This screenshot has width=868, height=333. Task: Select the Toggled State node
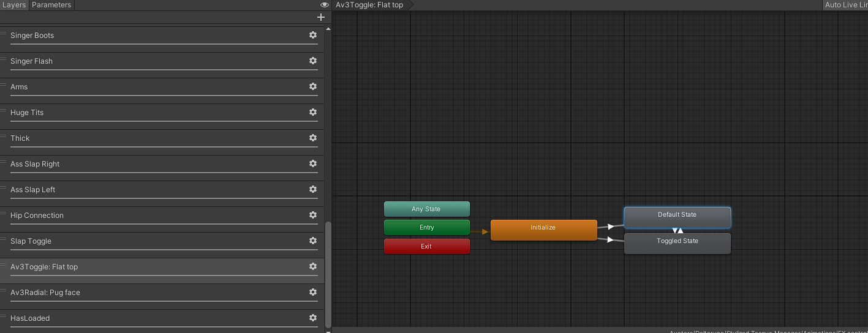pos(677,243)
